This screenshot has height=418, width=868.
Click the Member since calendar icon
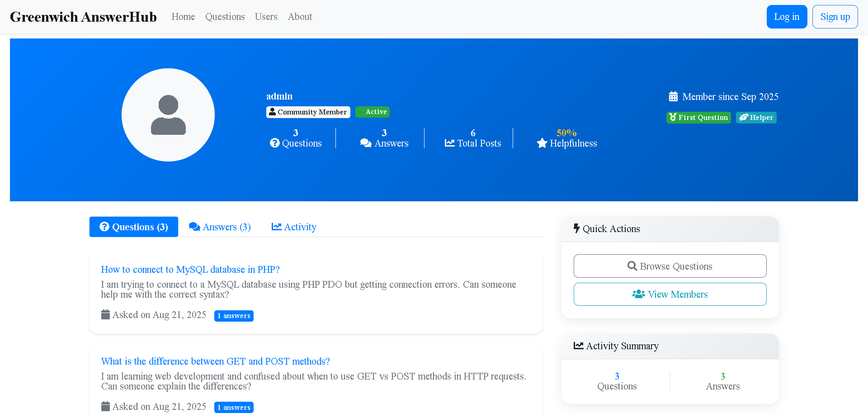[x=673, y=96]
